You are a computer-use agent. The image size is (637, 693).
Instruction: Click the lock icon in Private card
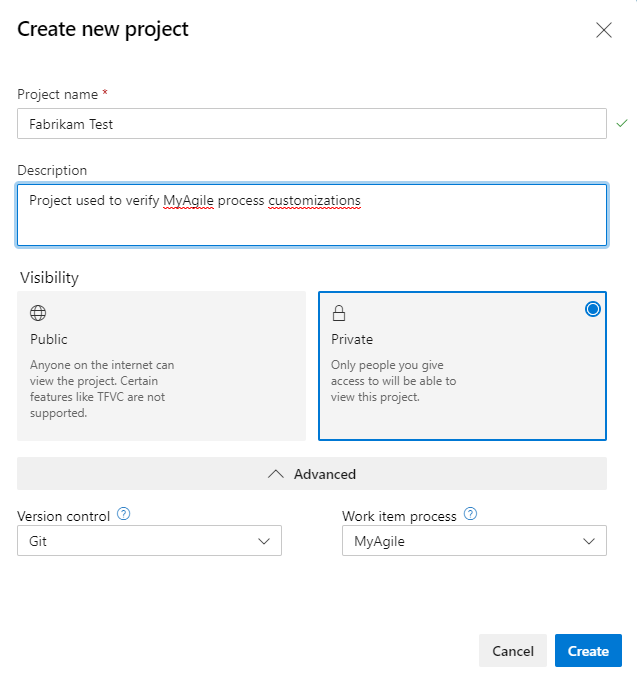339,313
